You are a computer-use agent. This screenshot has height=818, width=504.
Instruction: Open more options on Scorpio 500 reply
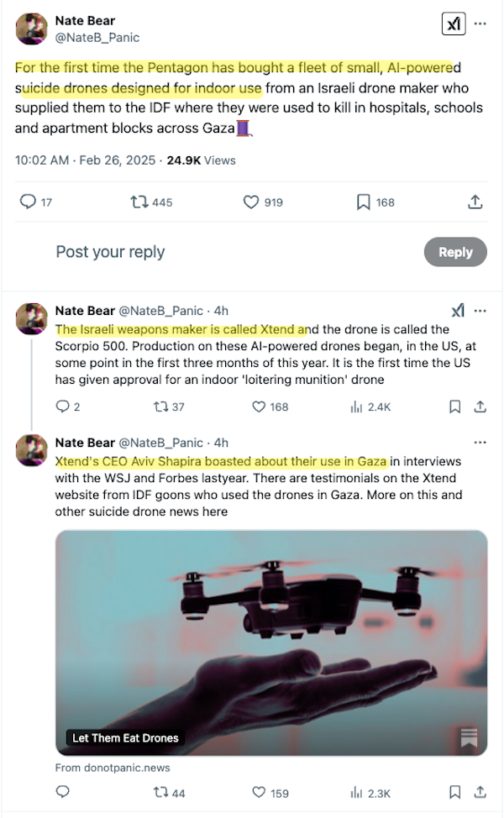point(480,311)
